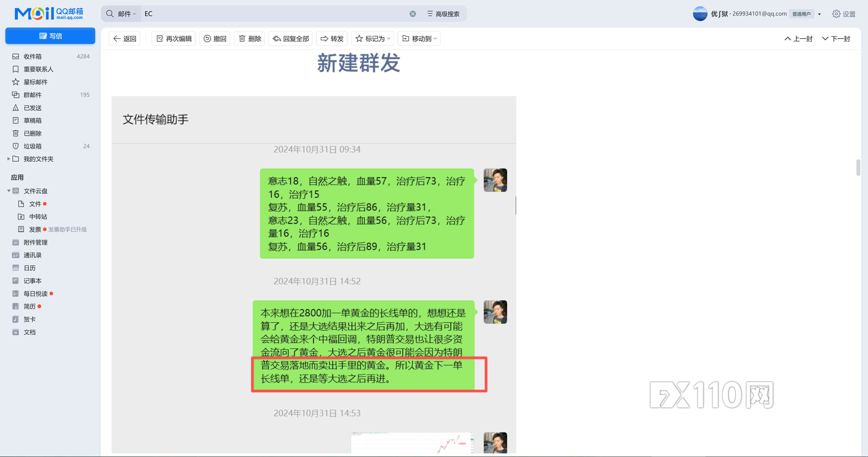Click the documents W icon
Viewport: 868px width, 457px height.
click(16, 332)
